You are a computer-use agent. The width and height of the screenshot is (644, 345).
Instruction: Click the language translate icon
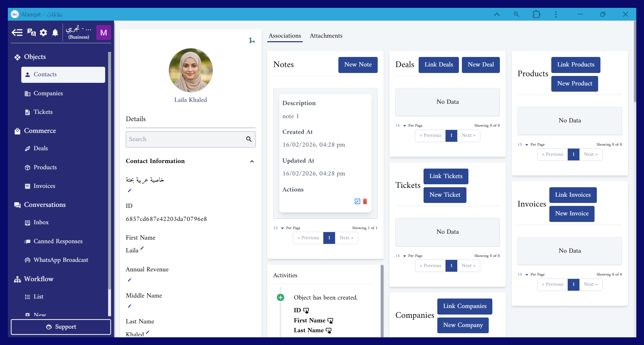pyautogui.click(x=31, y=33)
